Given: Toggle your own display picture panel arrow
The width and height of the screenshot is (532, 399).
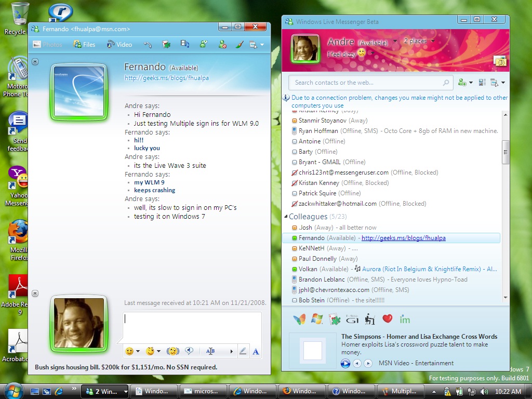Looking at the screenshot, I should pyautogui.click(x=35, y=293).
